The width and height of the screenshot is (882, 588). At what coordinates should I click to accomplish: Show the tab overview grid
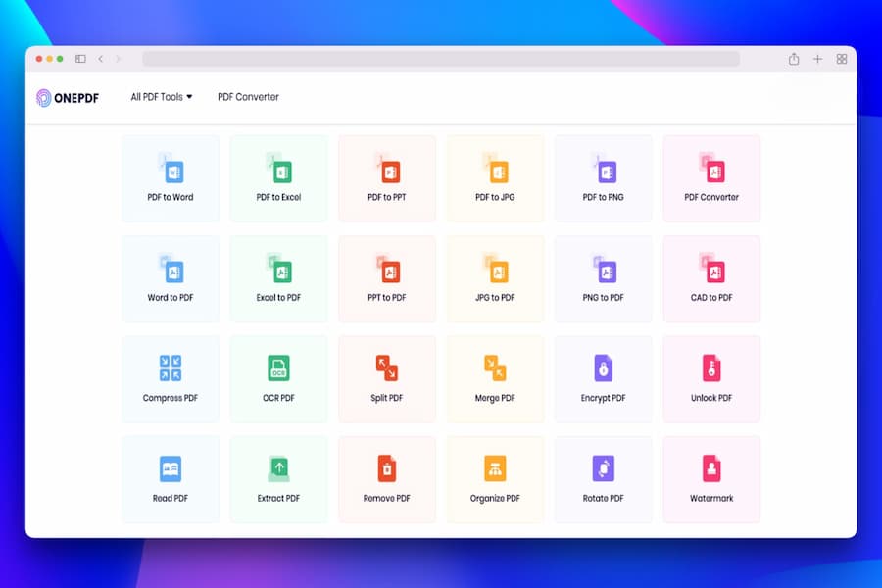[842, 59]
